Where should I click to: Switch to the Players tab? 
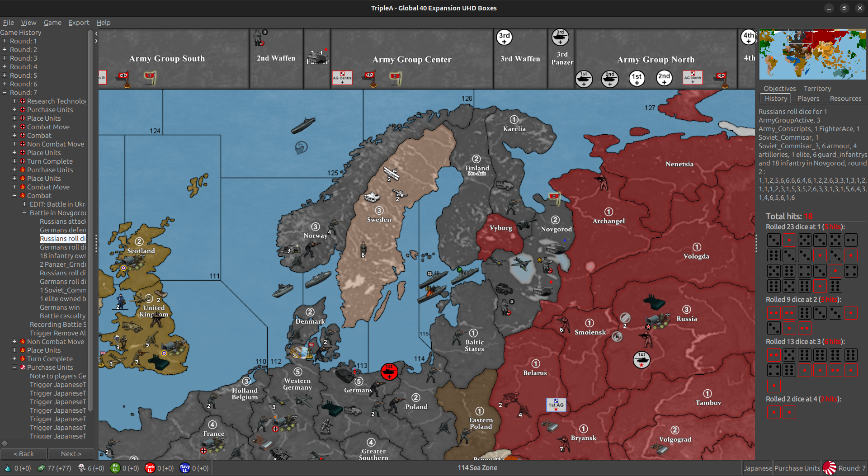pos(808,98)
